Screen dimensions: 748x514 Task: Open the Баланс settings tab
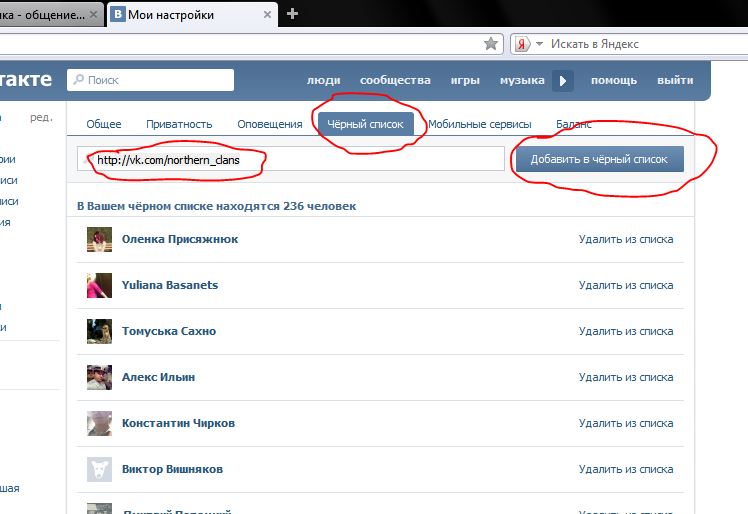click(x=573, y=124)
